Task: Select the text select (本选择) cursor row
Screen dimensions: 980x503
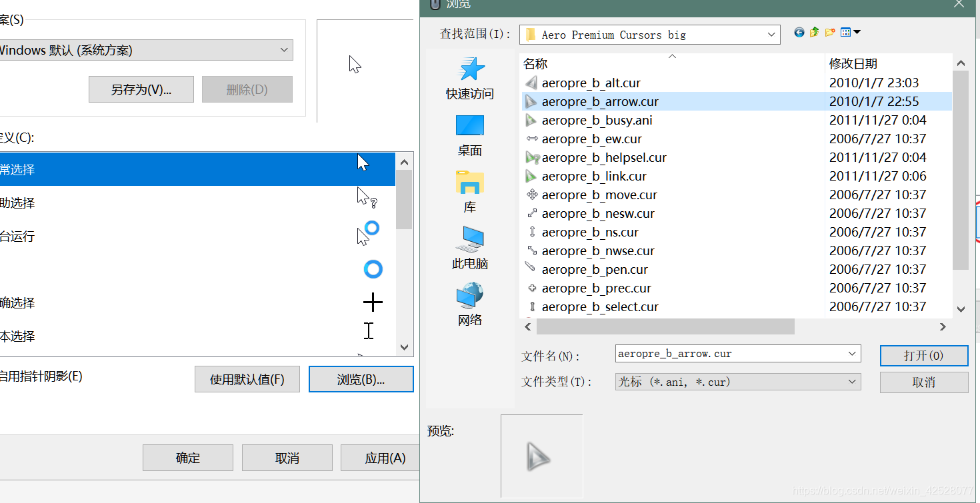Action: (x=197, y=336)
